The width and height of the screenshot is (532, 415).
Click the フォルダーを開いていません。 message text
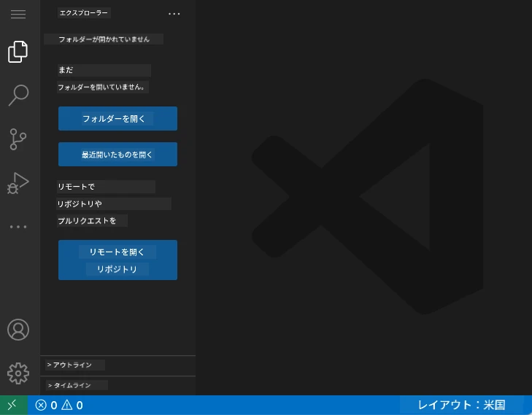tap(101, 87)
